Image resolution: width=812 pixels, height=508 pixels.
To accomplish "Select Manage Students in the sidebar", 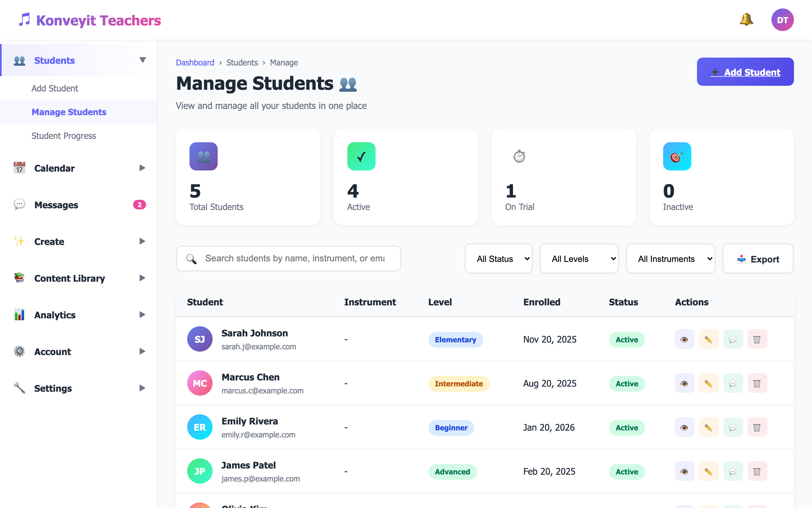I will (69, 112).
